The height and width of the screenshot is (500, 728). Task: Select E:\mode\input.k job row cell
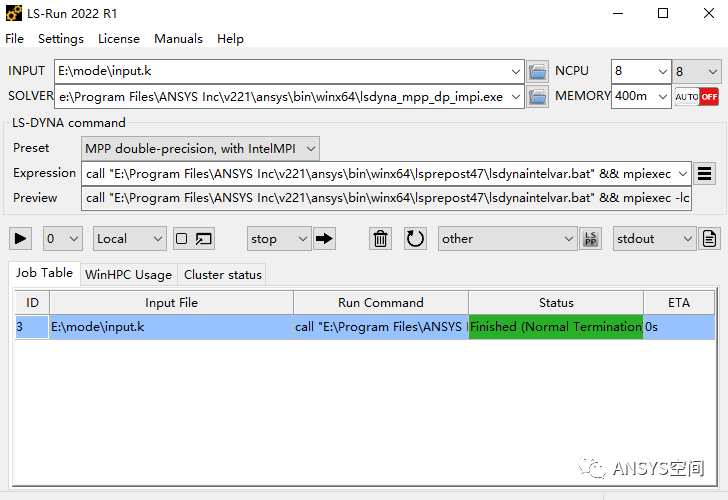click(171, 327)
